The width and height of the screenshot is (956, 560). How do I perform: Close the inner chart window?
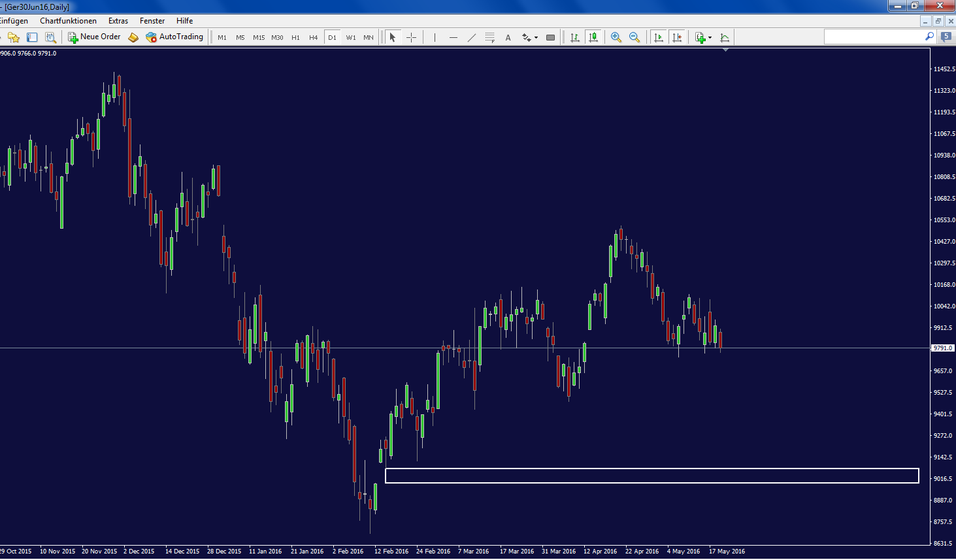pos(950,21)
